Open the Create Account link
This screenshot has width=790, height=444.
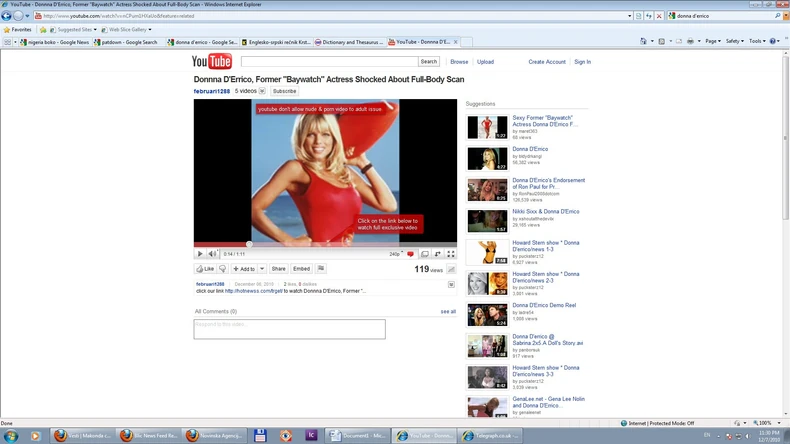point(546,62)
